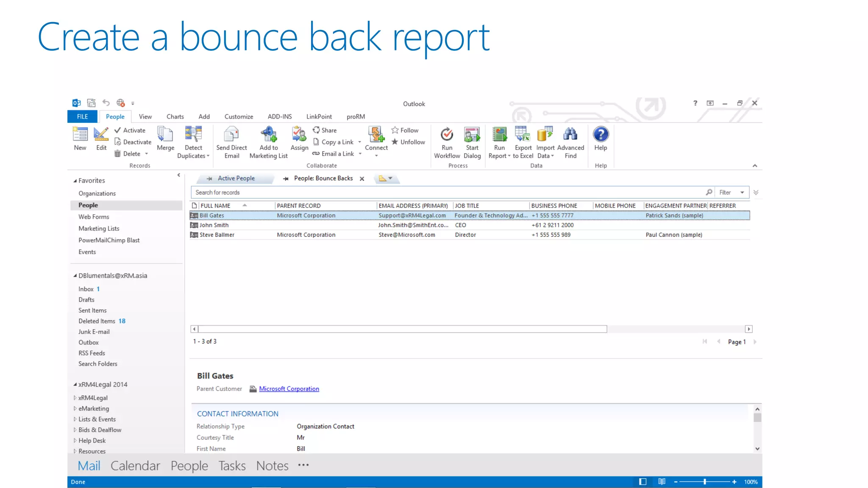Go to first page of records

point(704,341)
